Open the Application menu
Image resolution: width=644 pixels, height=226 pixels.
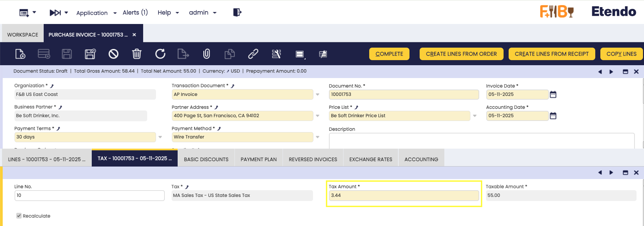pyautogui.click(x=96, y=13)
